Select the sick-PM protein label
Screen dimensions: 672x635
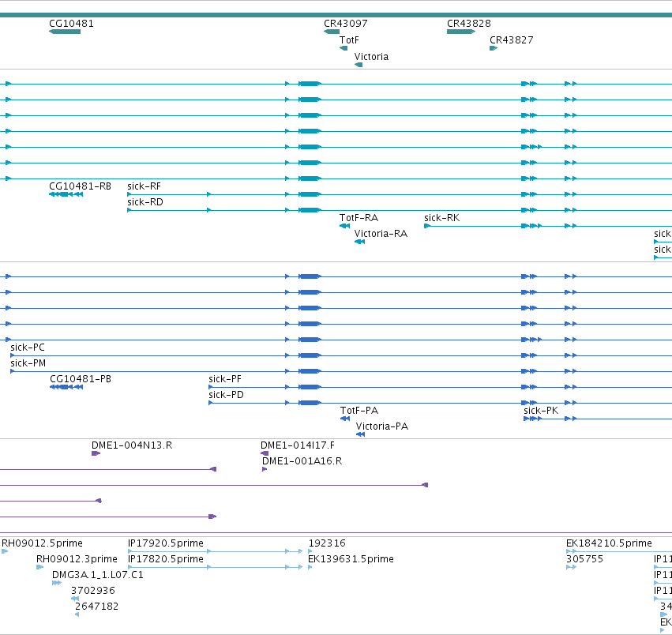(28, 363)
